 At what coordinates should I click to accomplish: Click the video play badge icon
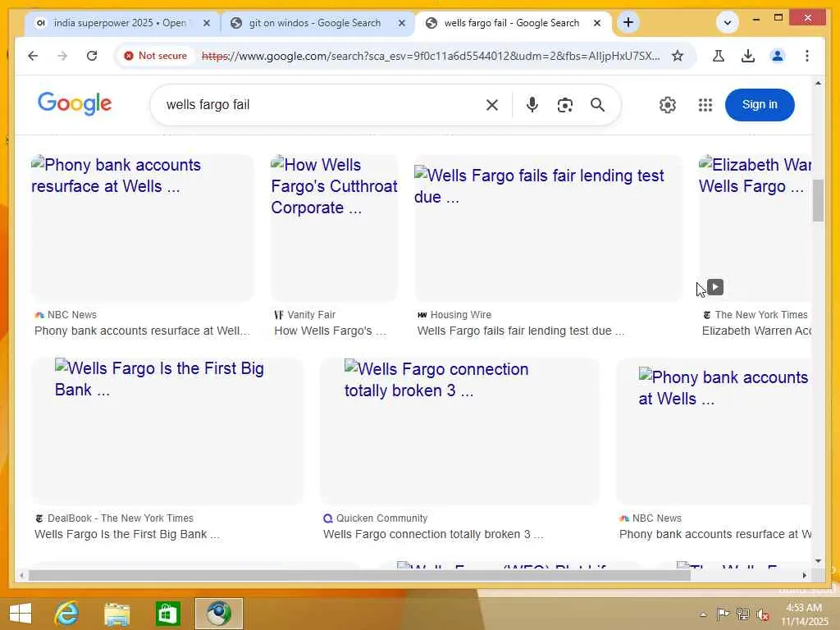[715, 287]
